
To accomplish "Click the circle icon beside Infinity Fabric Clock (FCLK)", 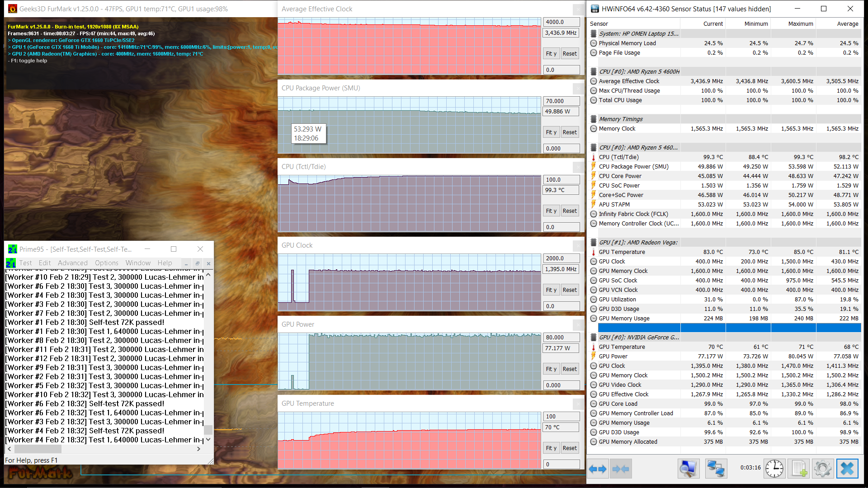I will (594, 214).
